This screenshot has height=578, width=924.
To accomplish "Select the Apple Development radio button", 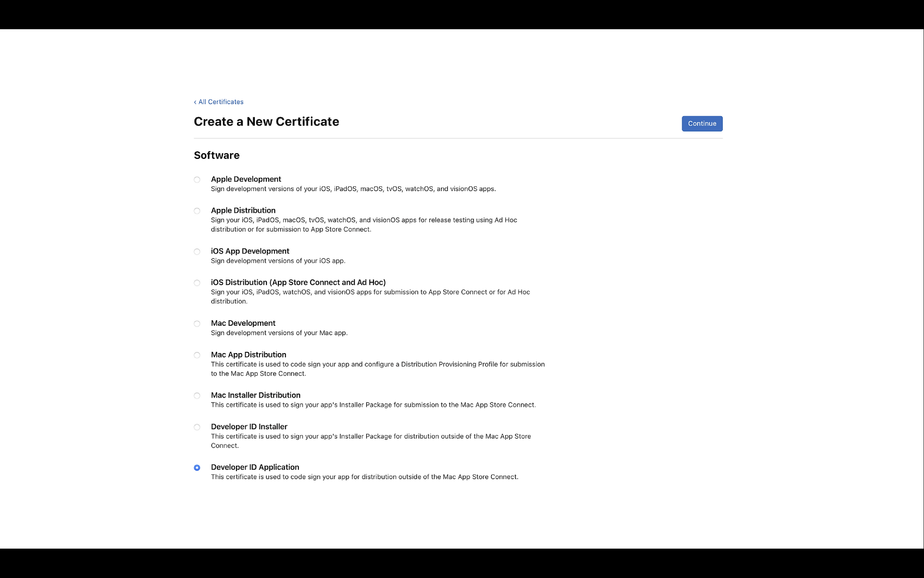I will pos(197,180).
